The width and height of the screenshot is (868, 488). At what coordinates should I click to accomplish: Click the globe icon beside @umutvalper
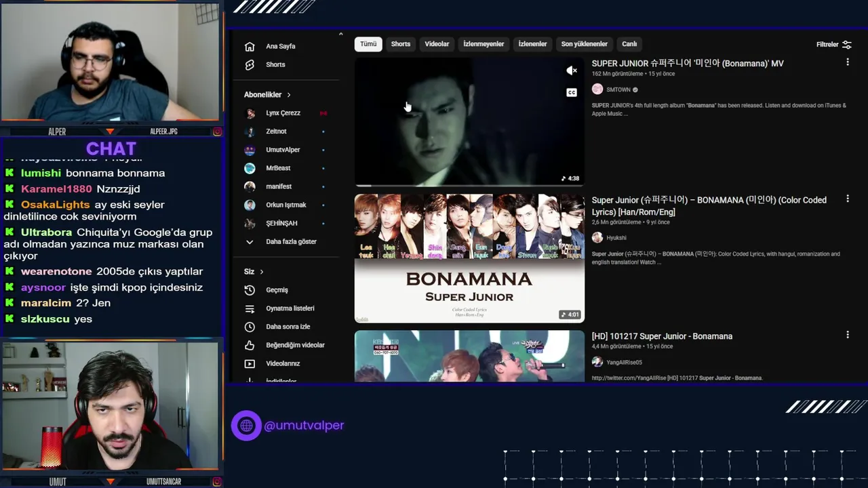click(246, 426)
